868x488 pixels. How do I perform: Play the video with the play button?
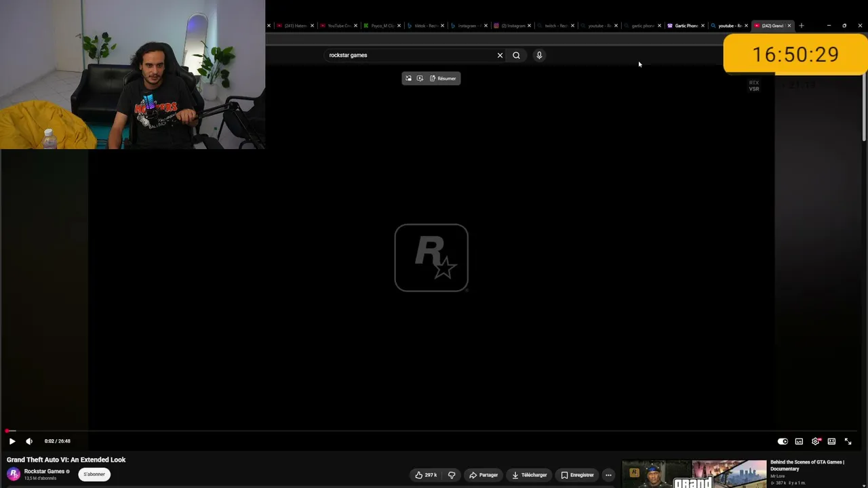coord(12,441)
